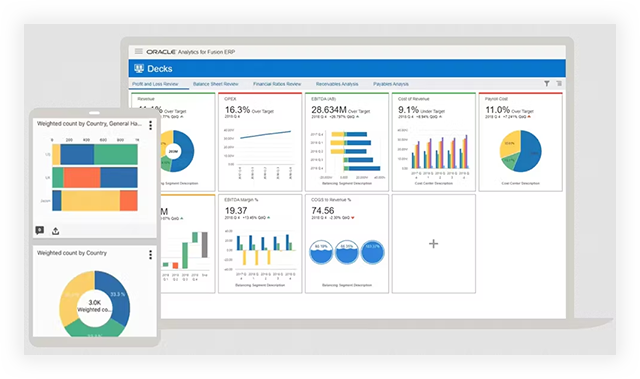Open the Financial Ratios Review tab
This screenshot has width=640, height=379.
tap(277, 84)
